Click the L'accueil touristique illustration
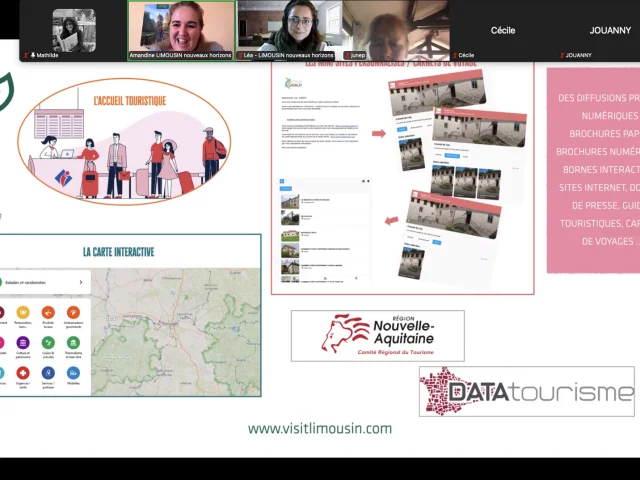This screenshot has height=480, width=640. [x=124, y=141]
